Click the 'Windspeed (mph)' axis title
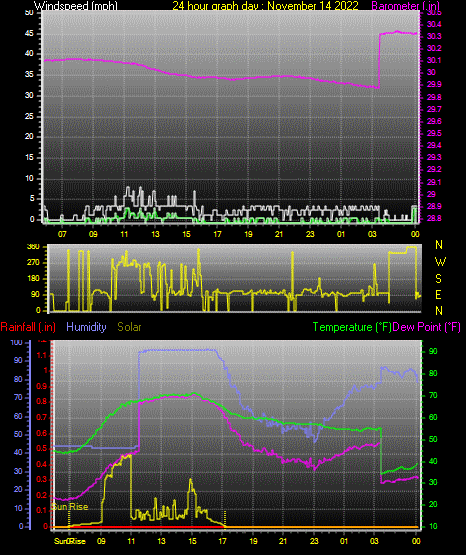The image size is (466, 555). [76, 6]
